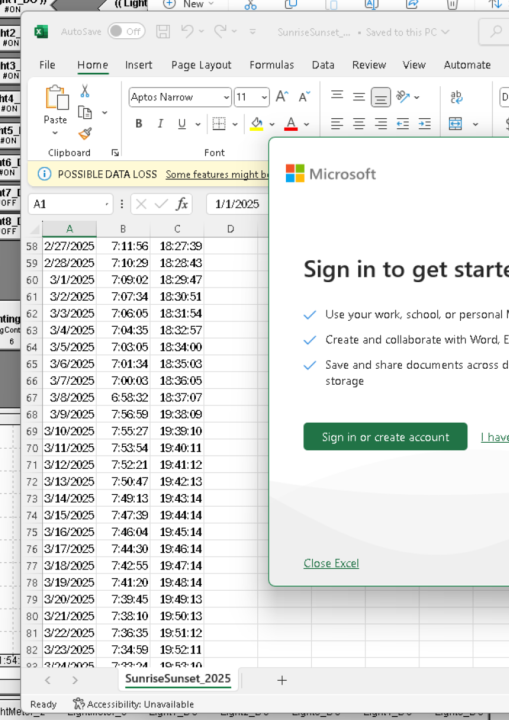Click the Insert Function fx icon
509x720 pixels.
[x=182, y=204]
